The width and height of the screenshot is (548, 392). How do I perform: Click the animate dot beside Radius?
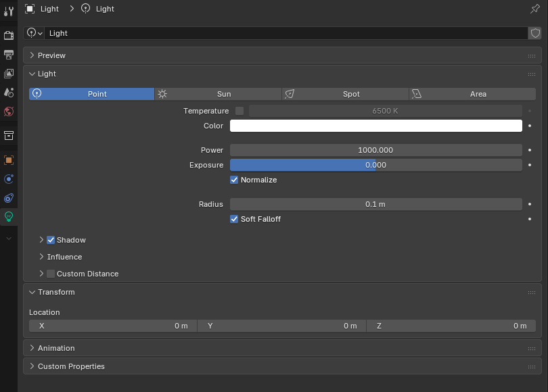coord(530,204)
